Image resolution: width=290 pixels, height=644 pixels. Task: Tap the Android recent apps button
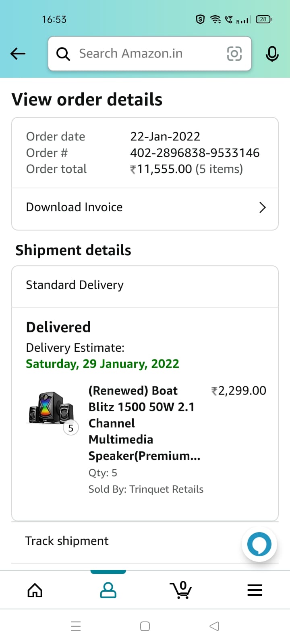(x=76, y=626)
